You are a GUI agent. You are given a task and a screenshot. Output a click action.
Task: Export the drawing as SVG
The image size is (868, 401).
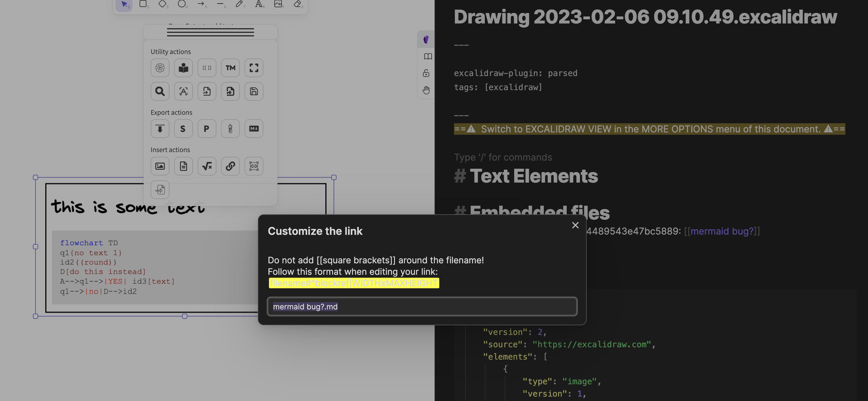(x=183, y=128)
